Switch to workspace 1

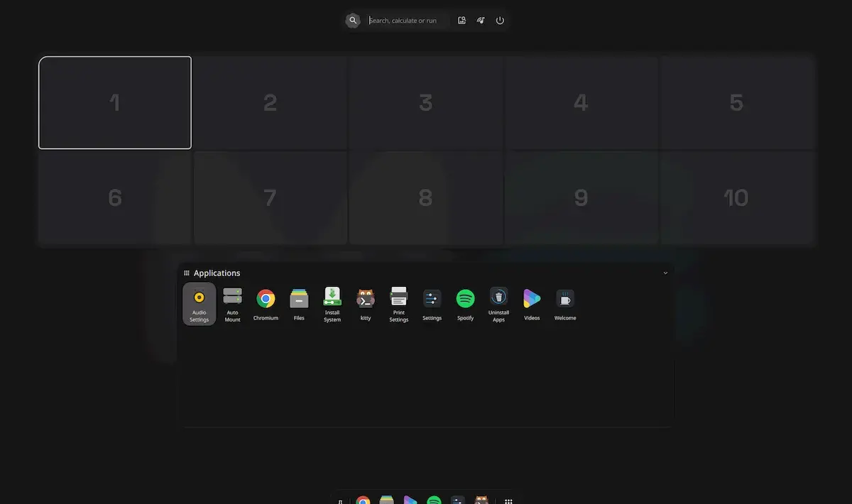115,103
